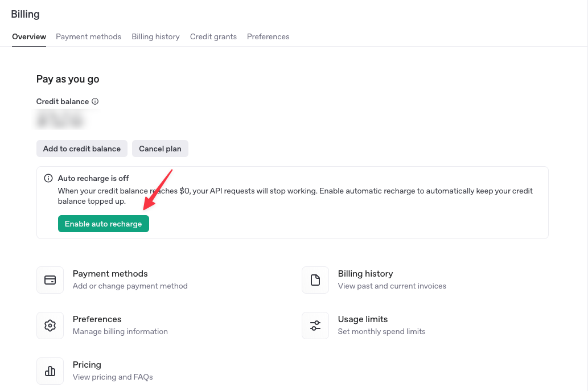
Task: Click the Billing history document icon
Action: 315,280
